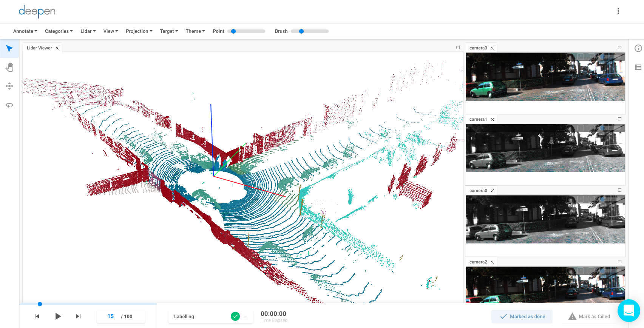Open the View dropdown menu
The image size is (644, 328).
click(111, 31)
